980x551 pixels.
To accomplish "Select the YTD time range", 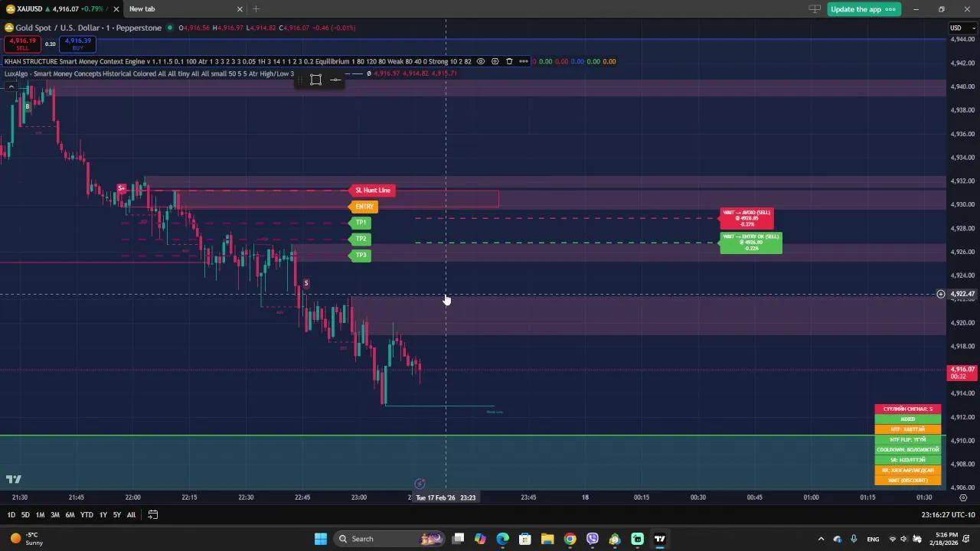I will pyautogui.click(x=87, y=515).
